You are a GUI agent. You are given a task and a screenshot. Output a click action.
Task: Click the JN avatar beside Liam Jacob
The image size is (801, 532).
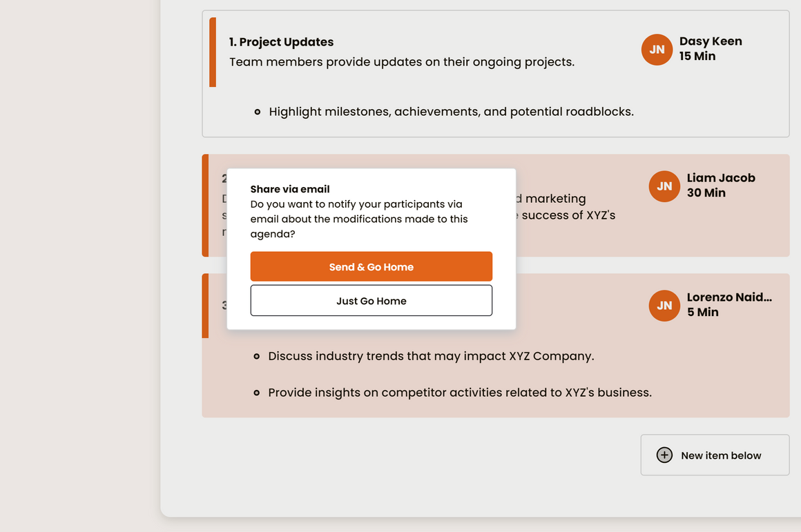tap(664, 186)
